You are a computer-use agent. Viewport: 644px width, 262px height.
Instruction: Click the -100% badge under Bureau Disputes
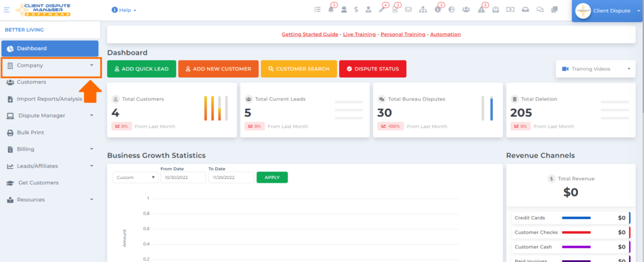click(x=391, y=126)
